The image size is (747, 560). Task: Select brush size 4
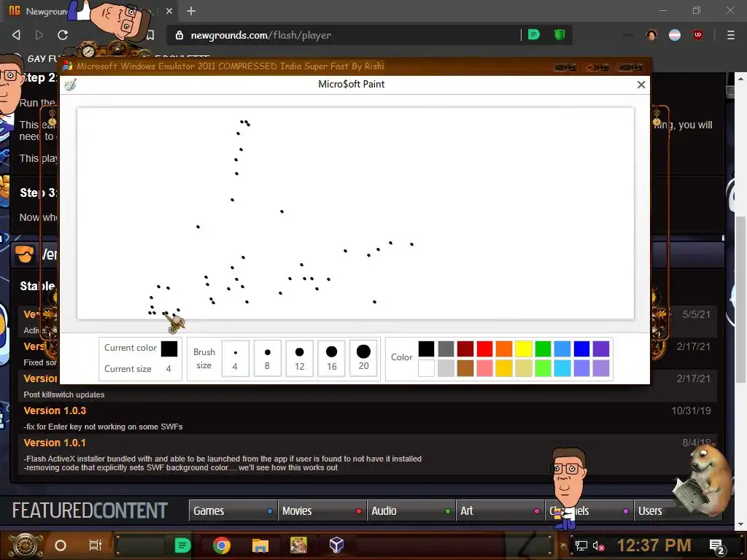(236, 359)
